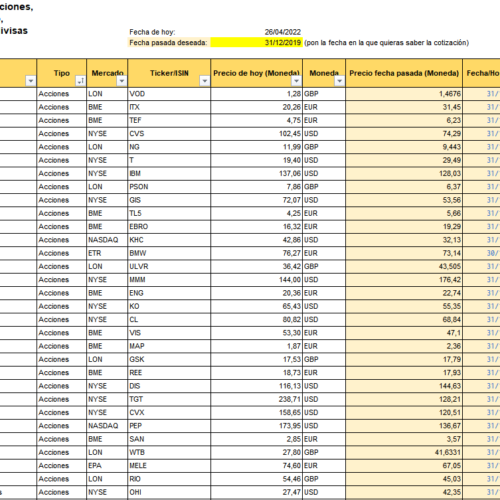
Task: Click the GBP currency cell for RIO
Action: click(x=324, y=479)
